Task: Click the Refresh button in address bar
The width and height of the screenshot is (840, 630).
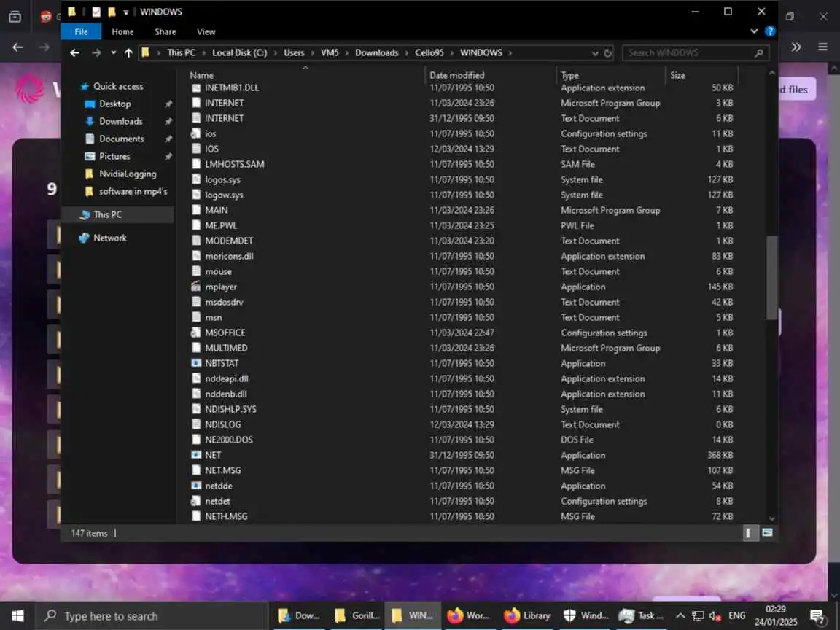Action: click(607, 53)
